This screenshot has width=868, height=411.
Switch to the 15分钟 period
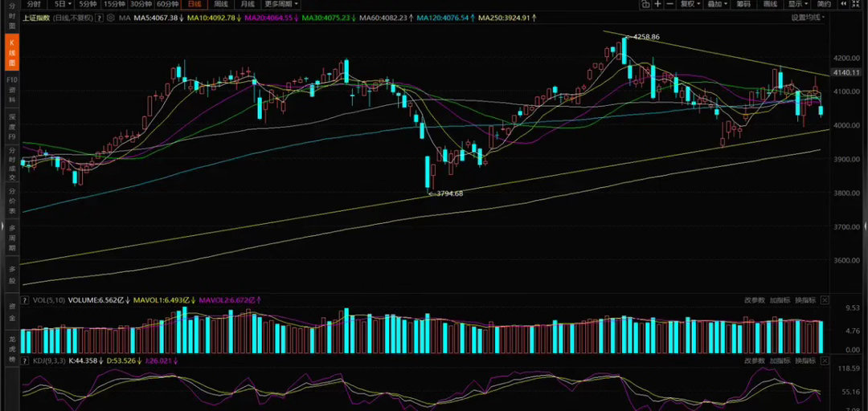tap(114, 4)
